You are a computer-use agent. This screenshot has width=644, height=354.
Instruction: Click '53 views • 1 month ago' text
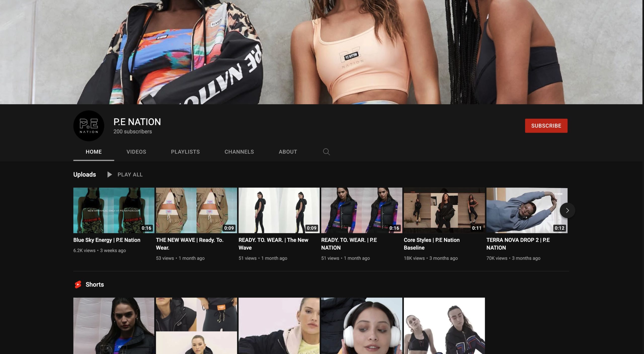[180, 258]
